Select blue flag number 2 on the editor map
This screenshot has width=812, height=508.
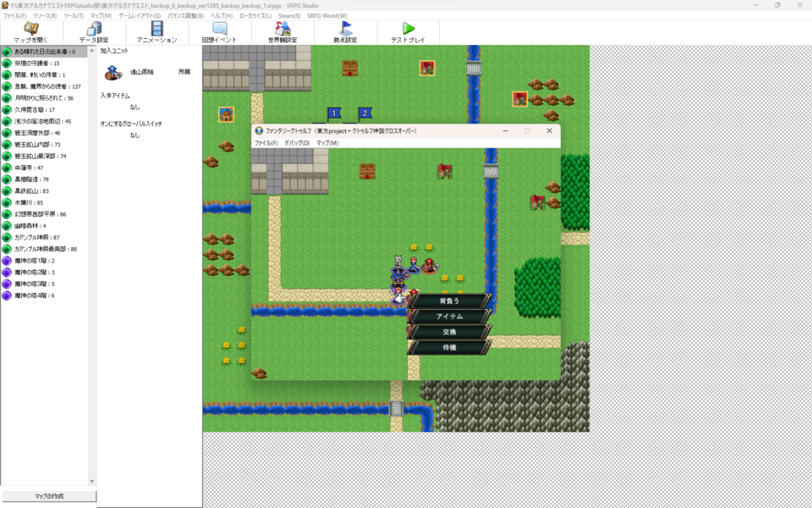tap(365, 113)
